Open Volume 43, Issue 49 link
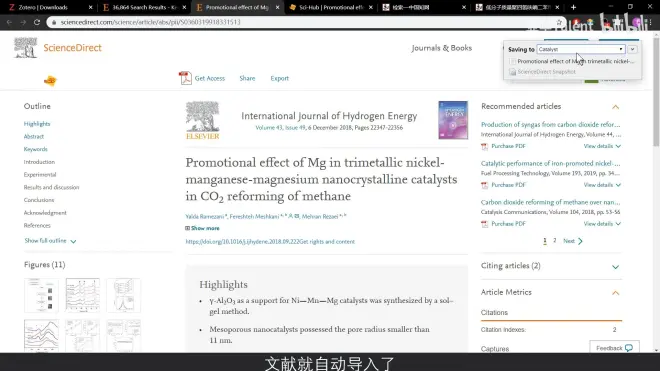660x371 pixels. (280, 128)
